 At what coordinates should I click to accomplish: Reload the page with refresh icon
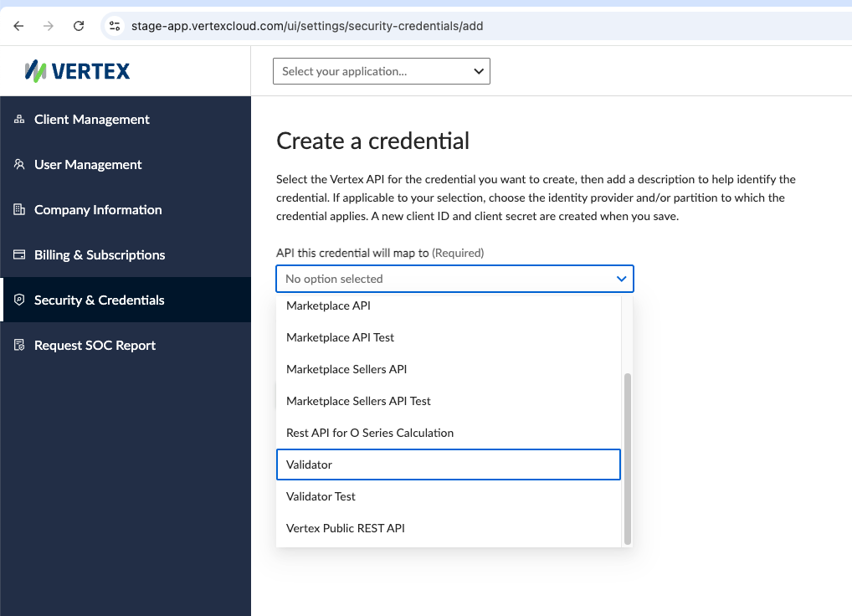pos(79,26)
